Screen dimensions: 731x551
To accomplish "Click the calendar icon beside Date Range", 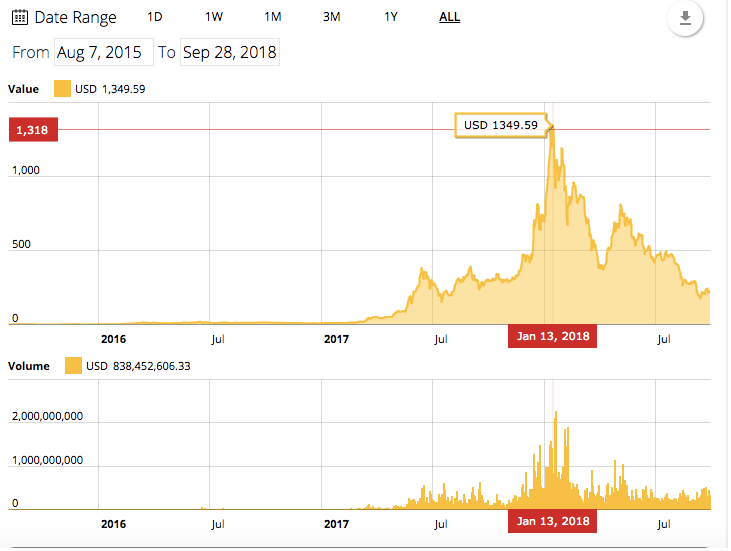I will (20, 17).
